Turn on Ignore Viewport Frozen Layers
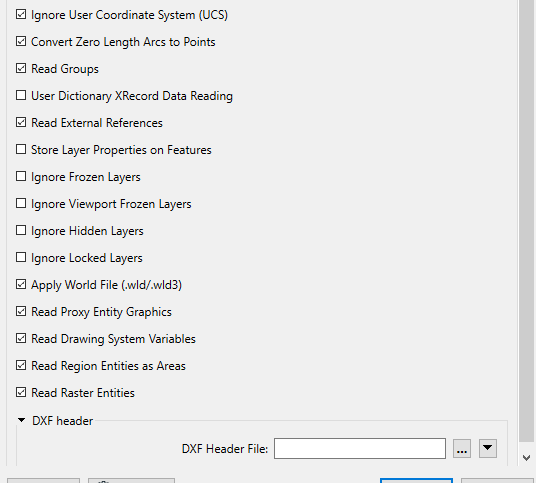 coord(21,203)
